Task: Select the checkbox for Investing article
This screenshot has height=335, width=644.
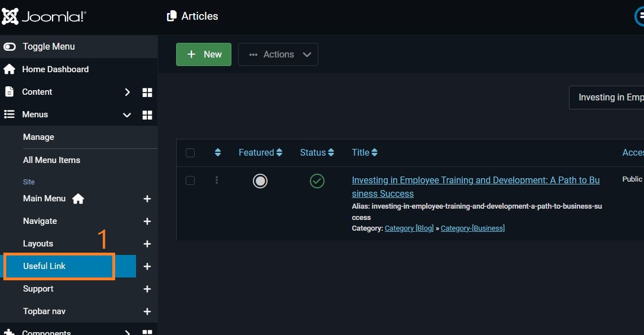Action: tap(190, 180)
